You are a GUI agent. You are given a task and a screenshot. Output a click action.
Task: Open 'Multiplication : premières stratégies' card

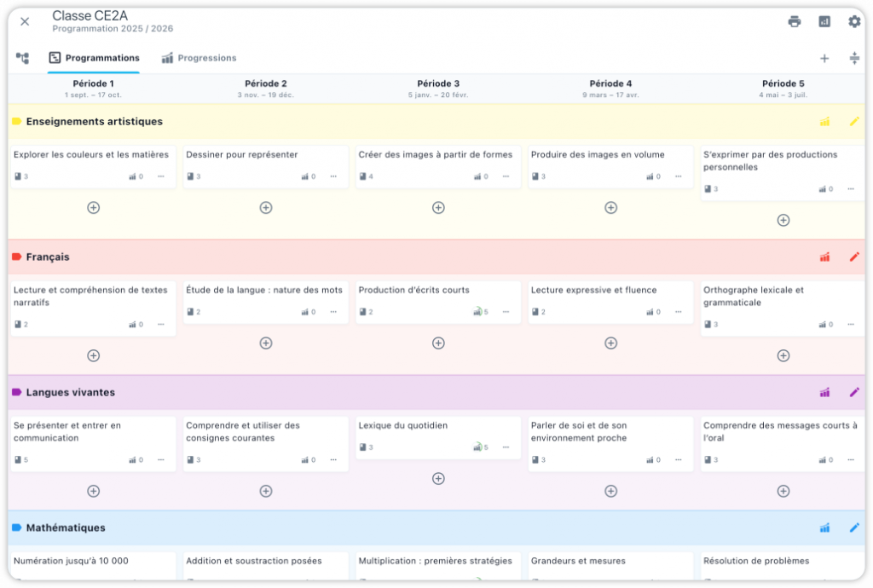pos(438,566)
